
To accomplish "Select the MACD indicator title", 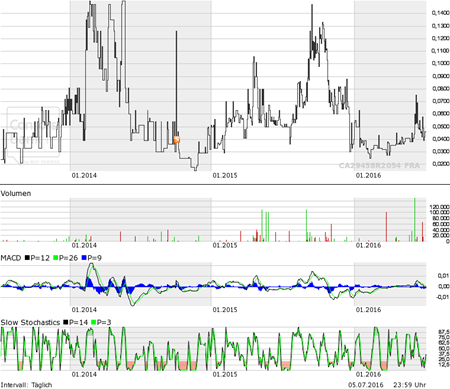I will 11,258.
